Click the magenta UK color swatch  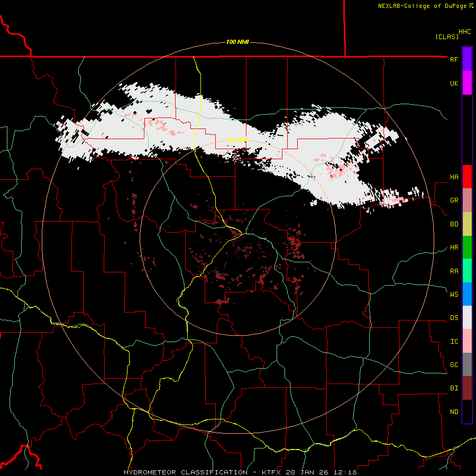click(x=467, y=83)
